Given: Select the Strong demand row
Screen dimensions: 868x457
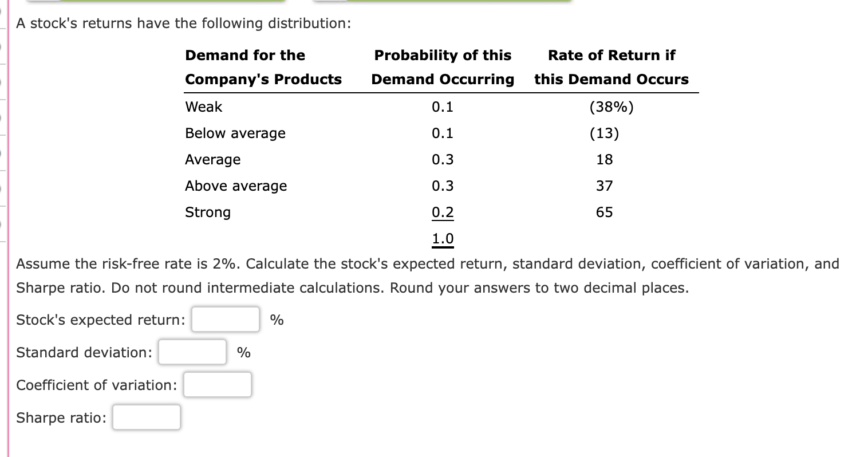Looking at the screenshot, I should tap(207, 212).
